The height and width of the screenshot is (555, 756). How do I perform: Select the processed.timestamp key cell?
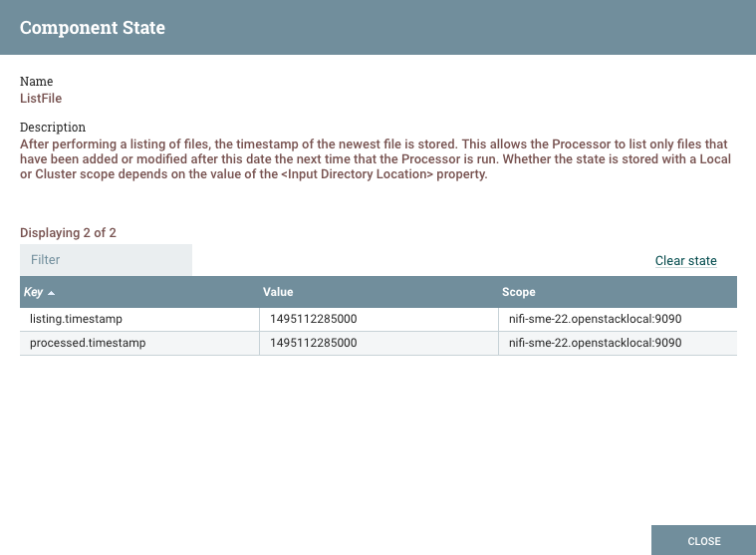coord(86,343)
